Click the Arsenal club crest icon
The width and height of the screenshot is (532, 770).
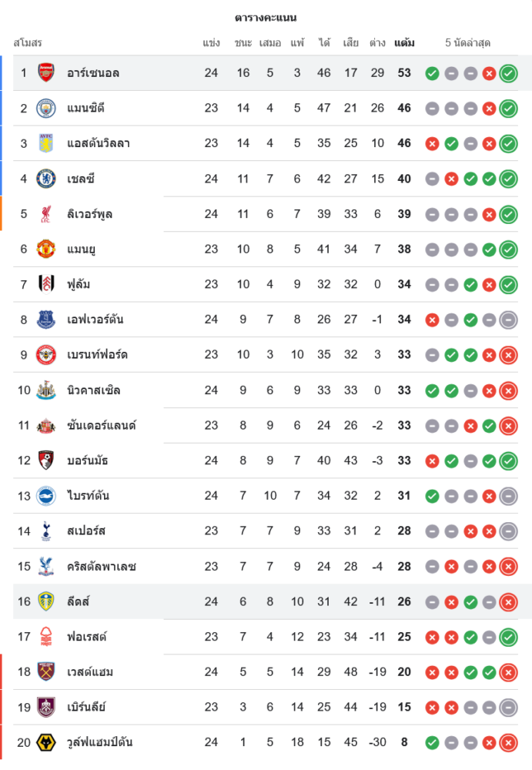click(x=46, y=72)
